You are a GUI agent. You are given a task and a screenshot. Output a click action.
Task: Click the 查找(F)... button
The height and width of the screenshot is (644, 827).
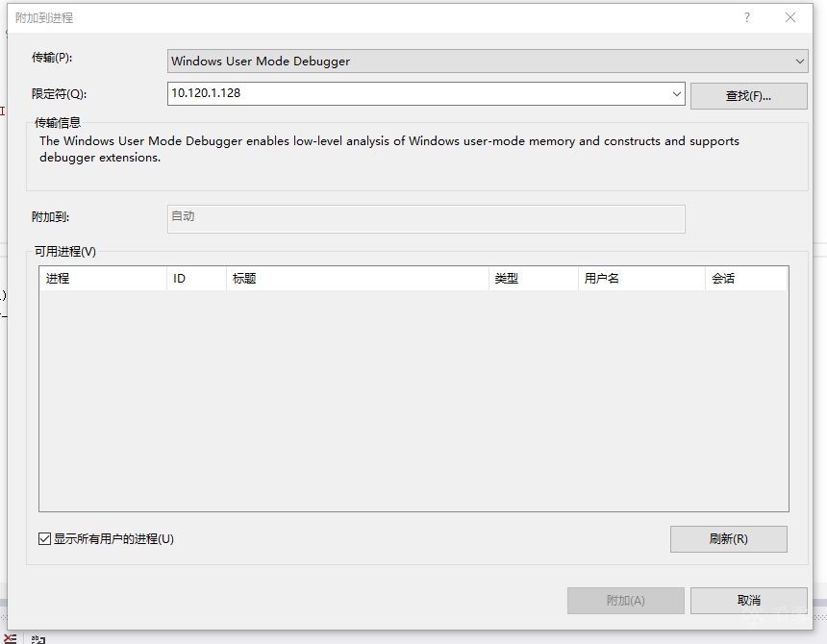748,96
